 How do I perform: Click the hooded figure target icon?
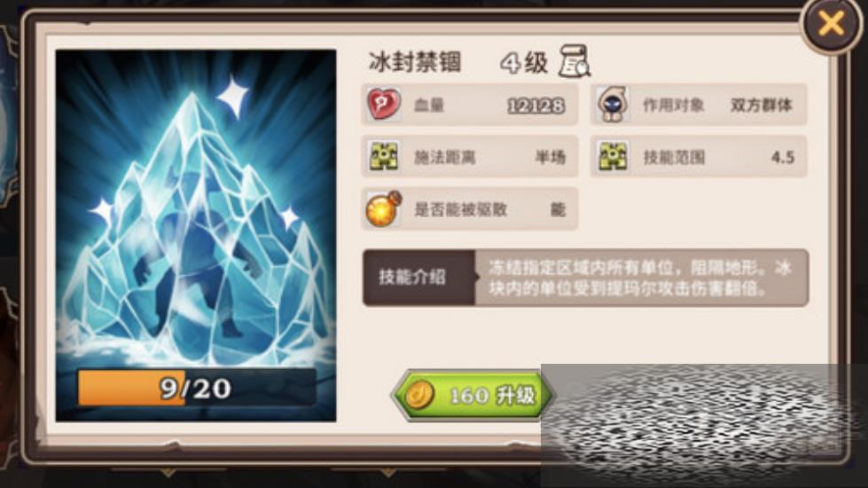pos(613,104)
